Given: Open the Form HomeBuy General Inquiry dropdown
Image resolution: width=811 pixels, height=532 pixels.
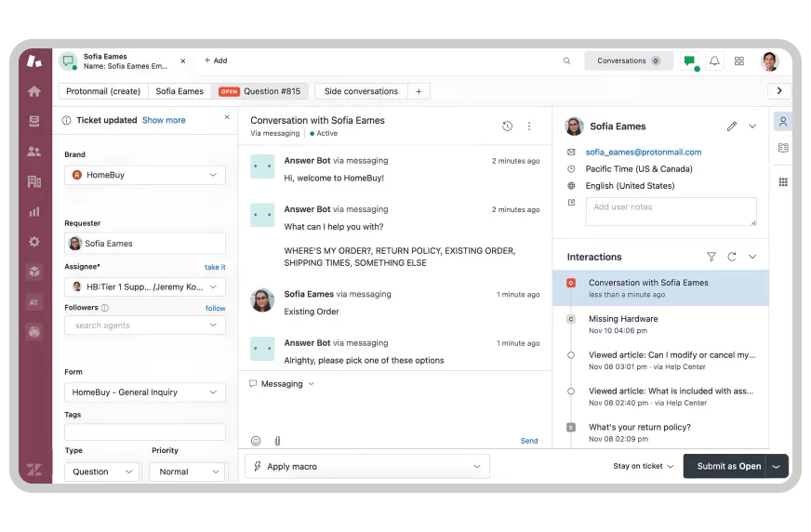Looking at the screenshot, I should point(145,392).
